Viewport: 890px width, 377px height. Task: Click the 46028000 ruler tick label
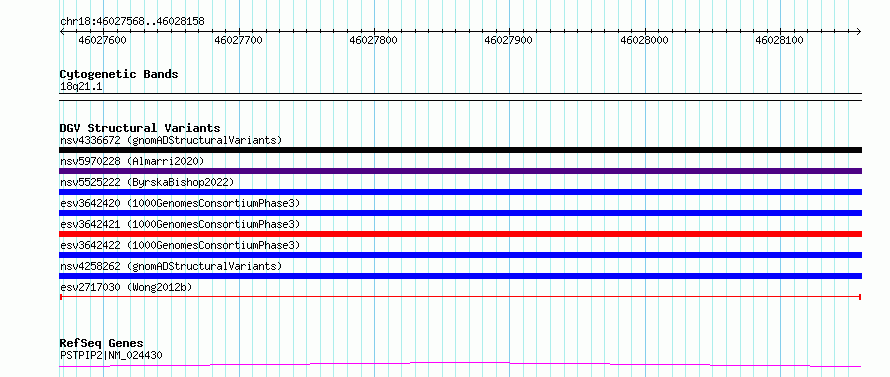[x=644, y=41]
